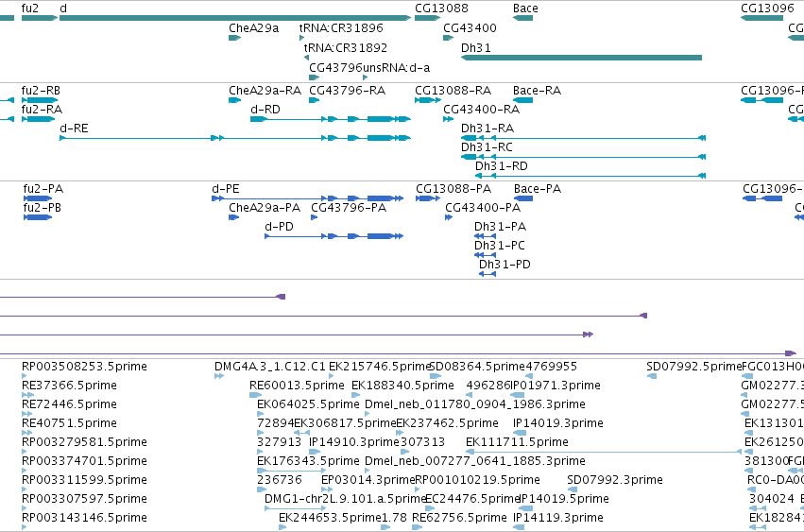Click the EK176343.5prime EST label

[x=308, y=461]
